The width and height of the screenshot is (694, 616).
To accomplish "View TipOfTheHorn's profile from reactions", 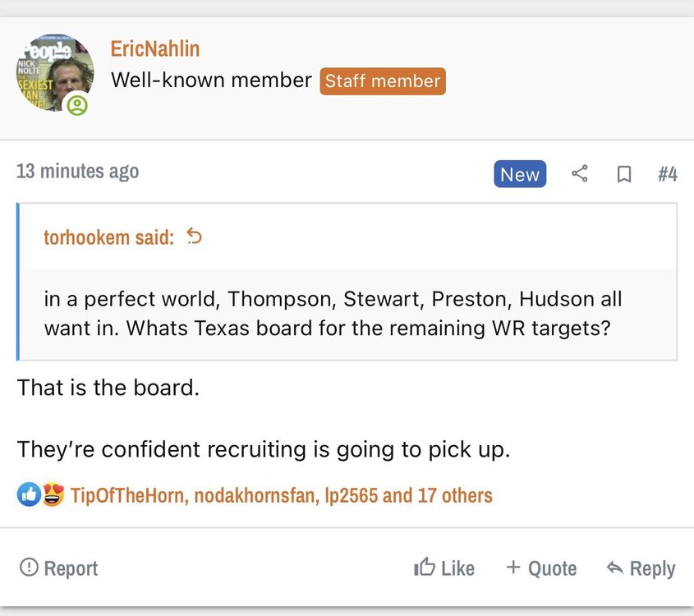I will coord(127,495).
